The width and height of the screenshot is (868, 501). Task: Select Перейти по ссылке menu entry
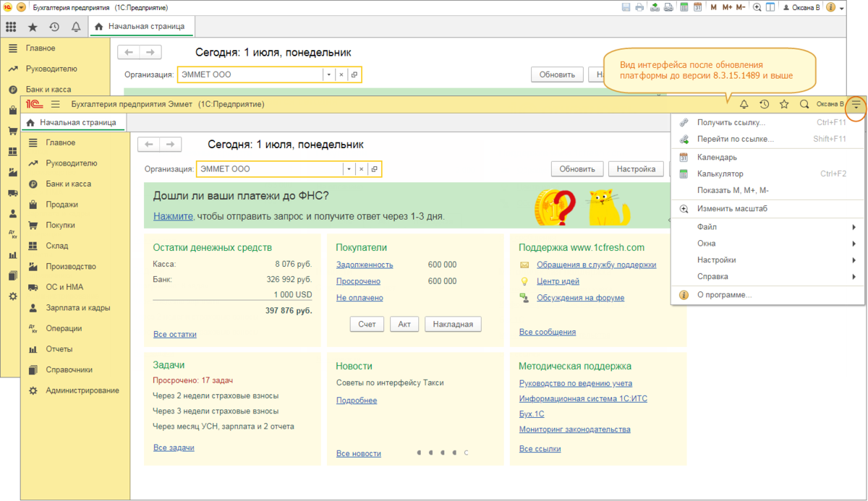coord(767,139)
